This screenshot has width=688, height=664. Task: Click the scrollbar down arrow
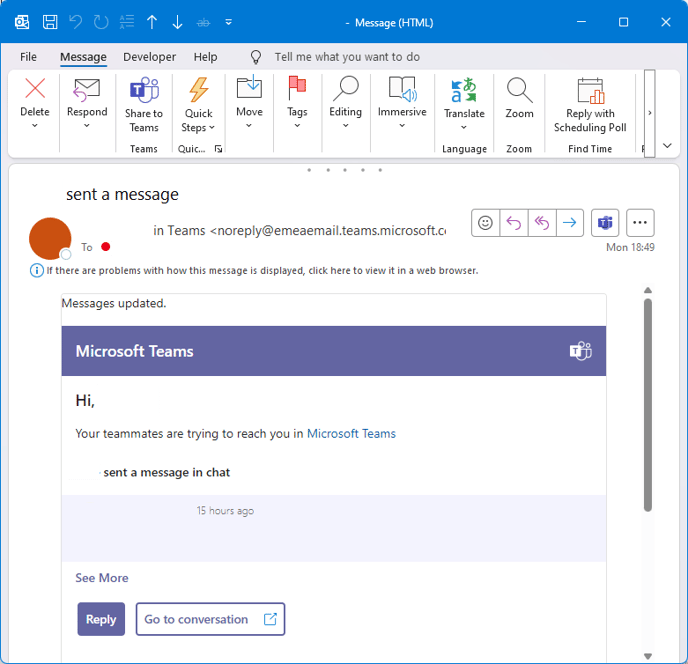(x=648, y=656)
